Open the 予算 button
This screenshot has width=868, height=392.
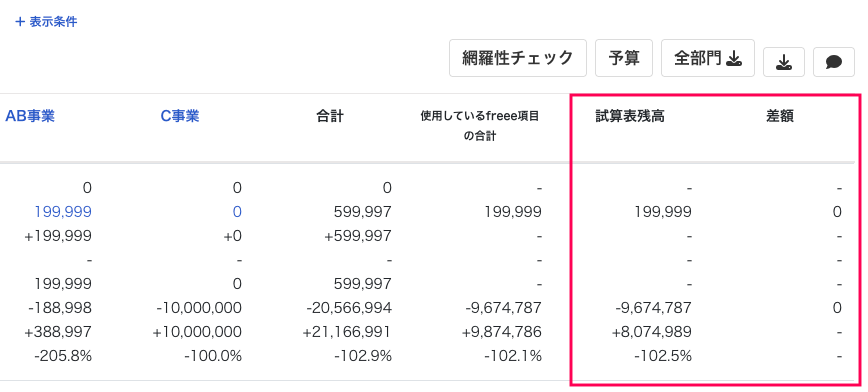(624, 58)
